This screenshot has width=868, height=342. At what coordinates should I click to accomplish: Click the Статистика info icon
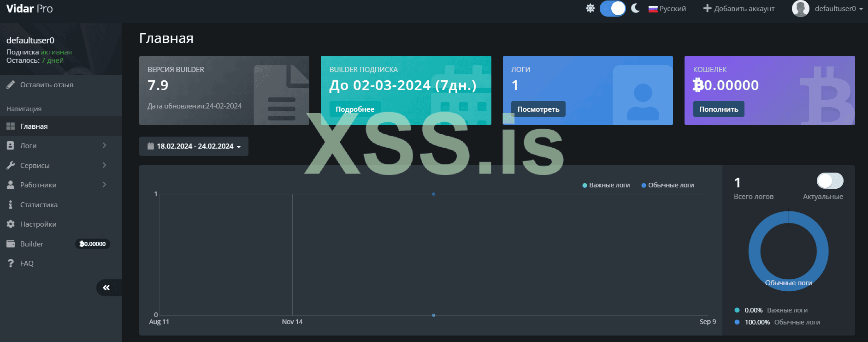(11, 204)
